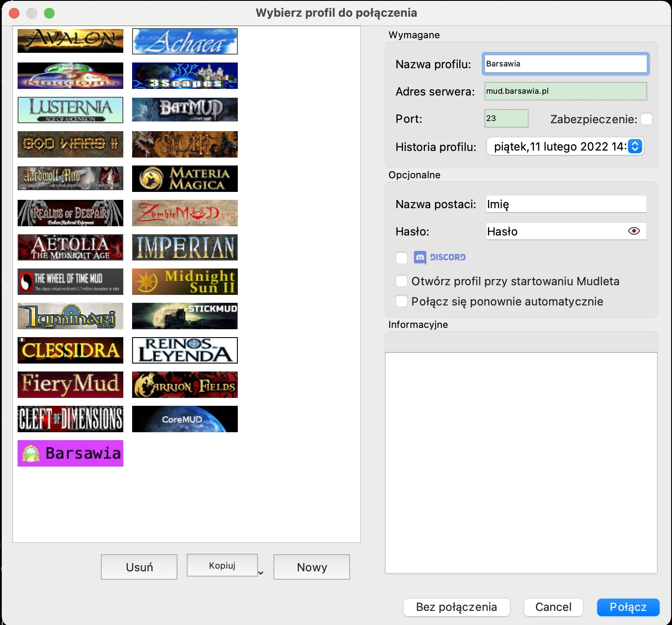672x625 pixels.
Task: Pick the ZombieMUD profile banner
Action: point(185,213)
